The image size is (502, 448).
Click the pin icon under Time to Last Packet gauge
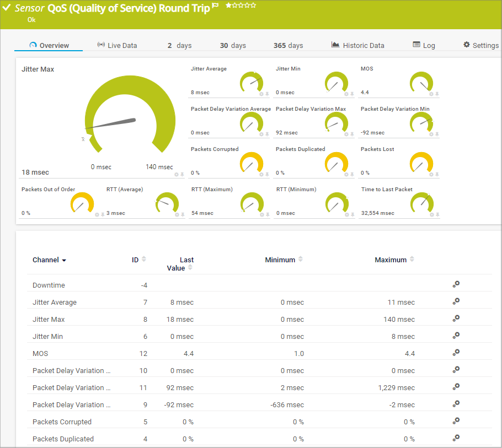(437, 215)
